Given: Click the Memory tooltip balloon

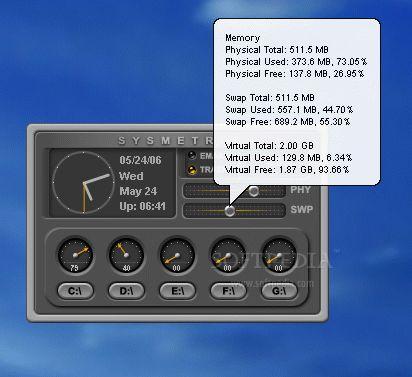Looking at the screenshot, I should point(297,102).
